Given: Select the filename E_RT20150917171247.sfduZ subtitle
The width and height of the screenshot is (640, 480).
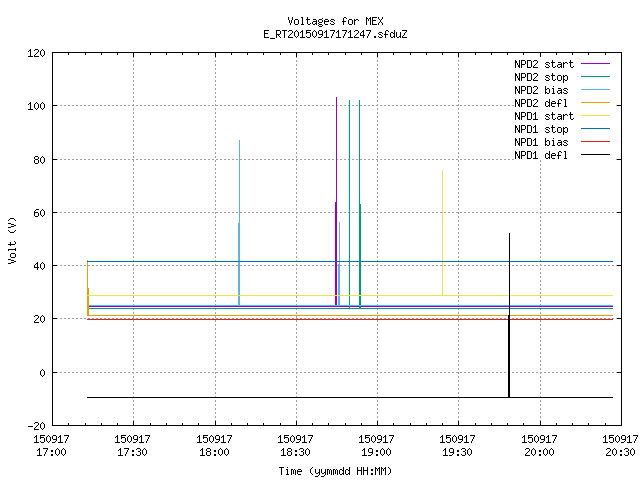Looking at the screenshot, I should (x=335, y=34).
